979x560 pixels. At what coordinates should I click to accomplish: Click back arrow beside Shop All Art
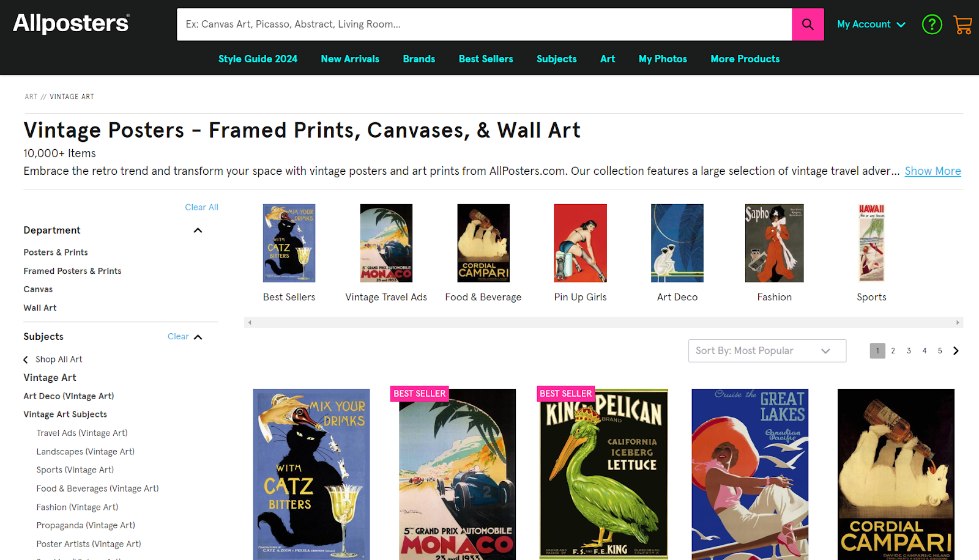pos(26,359)
